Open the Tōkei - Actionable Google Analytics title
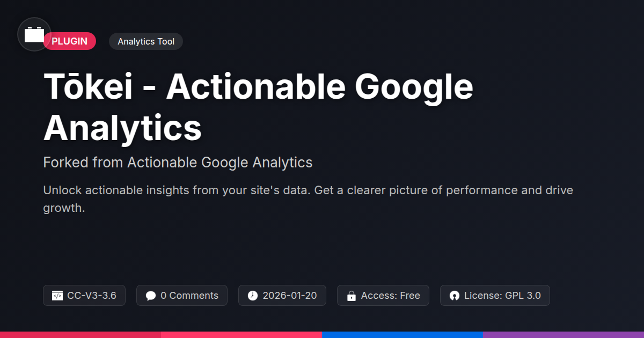 258,108
